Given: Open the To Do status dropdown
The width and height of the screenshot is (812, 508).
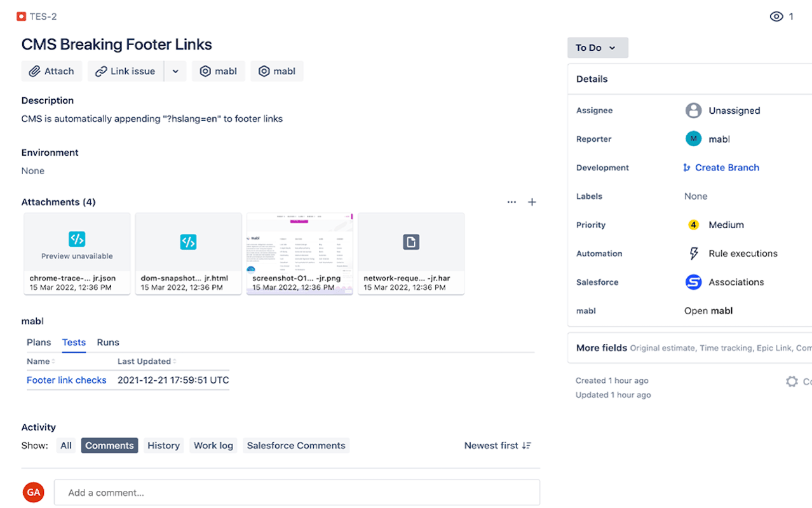Looking at the screenshot, I should click(x=597, y=48).
